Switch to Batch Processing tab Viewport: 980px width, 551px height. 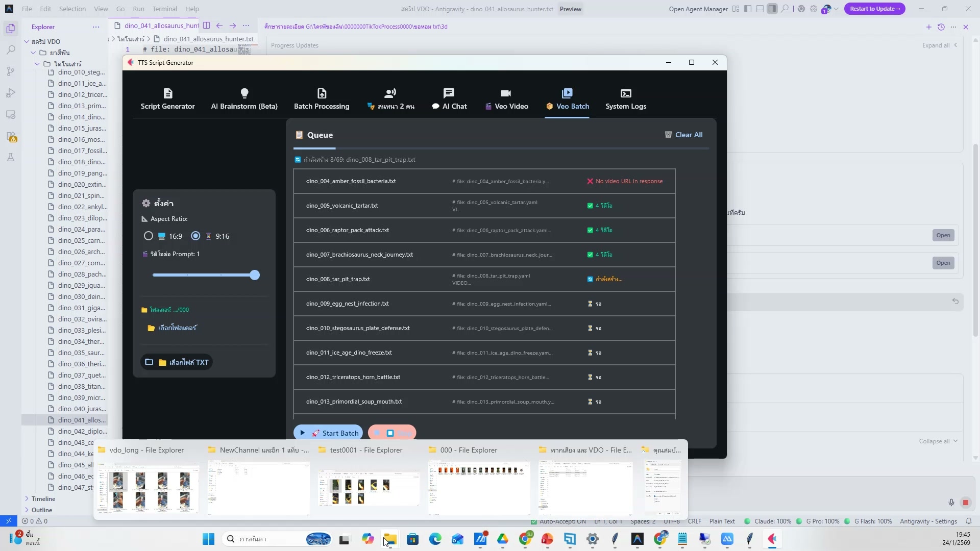click(x=322, y=99)
